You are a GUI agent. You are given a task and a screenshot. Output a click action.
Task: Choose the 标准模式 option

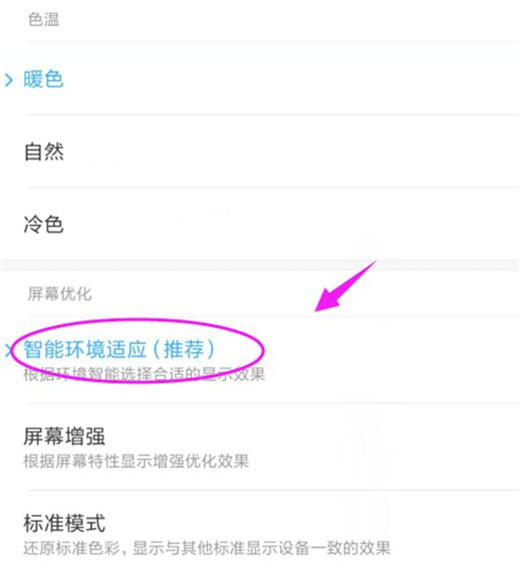[x=260, y=531]
